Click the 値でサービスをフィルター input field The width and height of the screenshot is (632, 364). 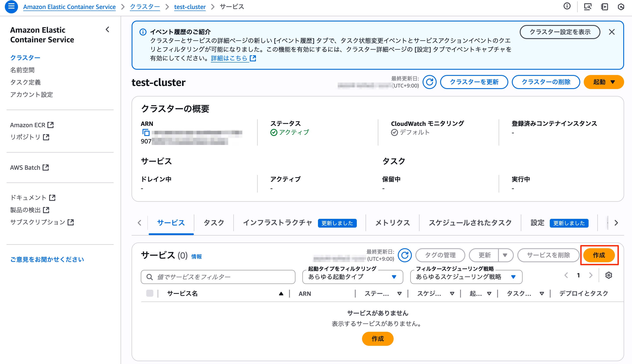click(x=218, y=277)
